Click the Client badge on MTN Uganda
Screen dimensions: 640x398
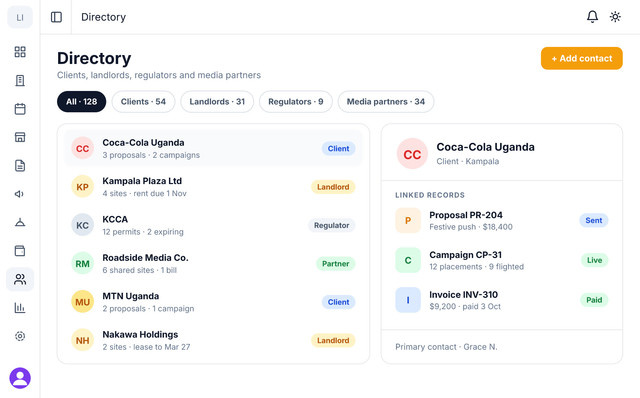click(x=338, y=302)
